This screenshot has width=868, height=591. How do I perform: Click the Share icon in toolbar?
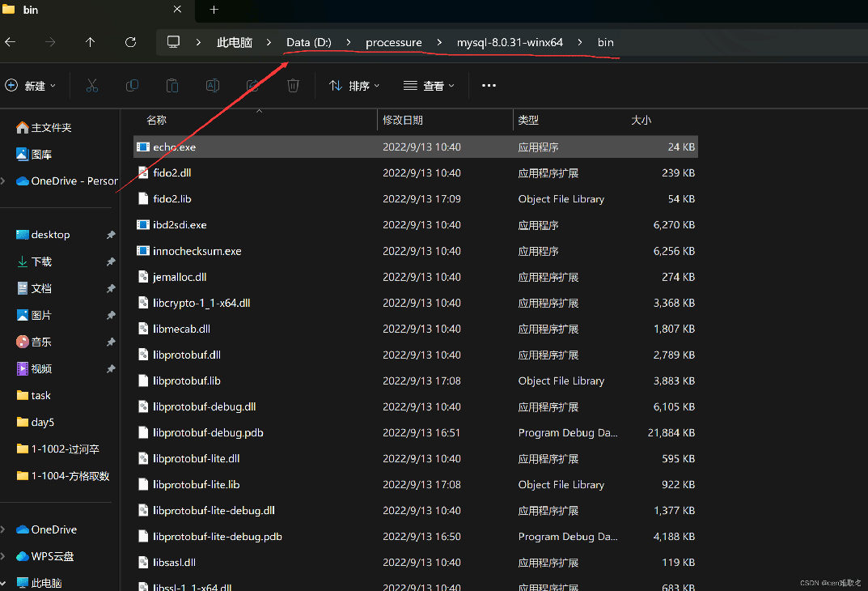(253, 85)
